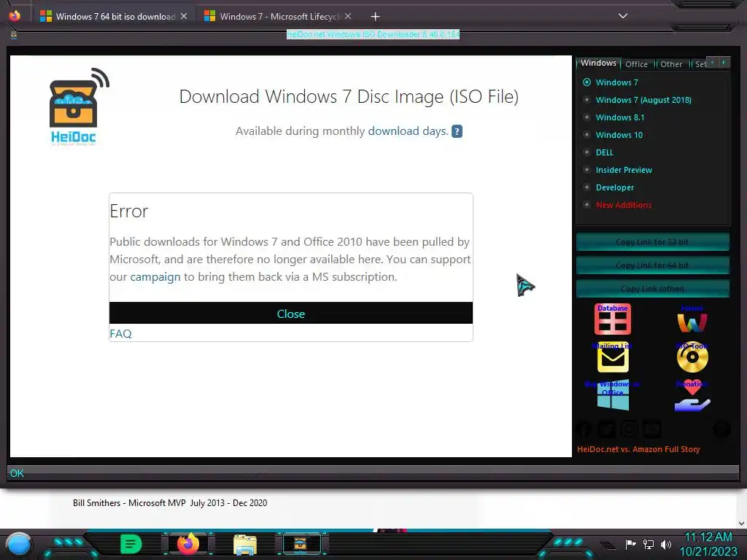This screenshot has width=747, height=560.
Task: Click the dark help circle icon in the sidebar footer
Action: tap(721, 429)
